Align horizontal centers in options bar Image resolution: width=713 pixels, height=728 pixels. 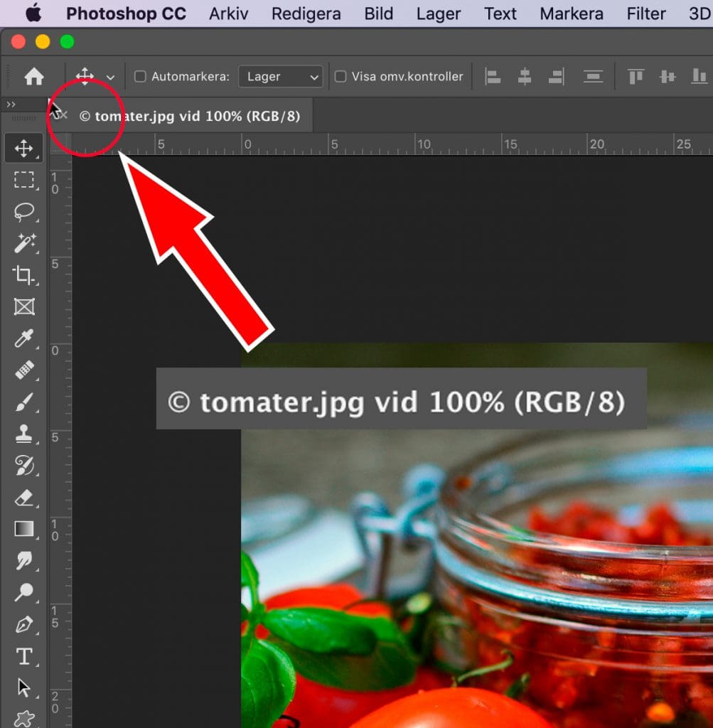(525, 77)
